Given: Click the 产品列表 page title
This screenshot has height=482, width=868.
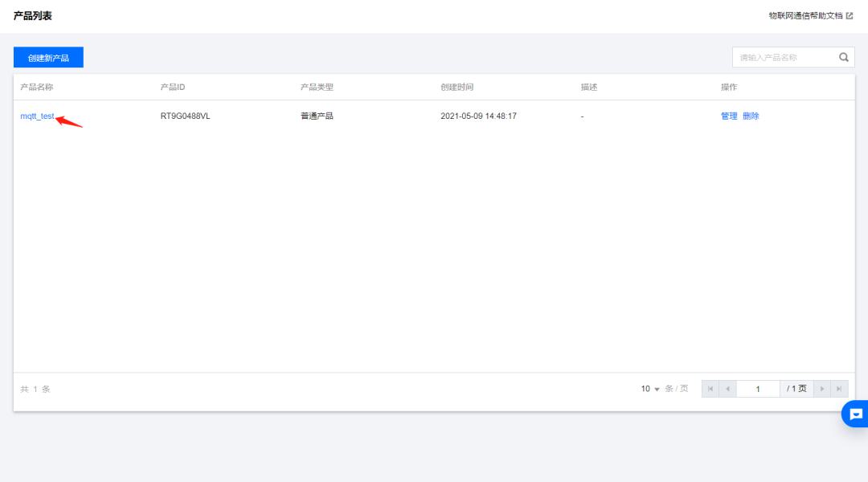Looking at the screenshot, I should point(33,16).
